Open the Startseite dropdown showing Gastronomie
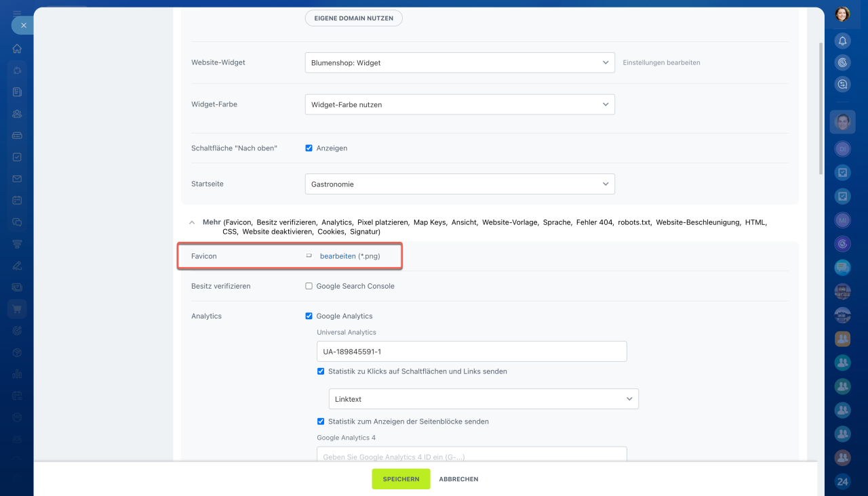The width and height of the screenshot is (868, 496). 460,184
